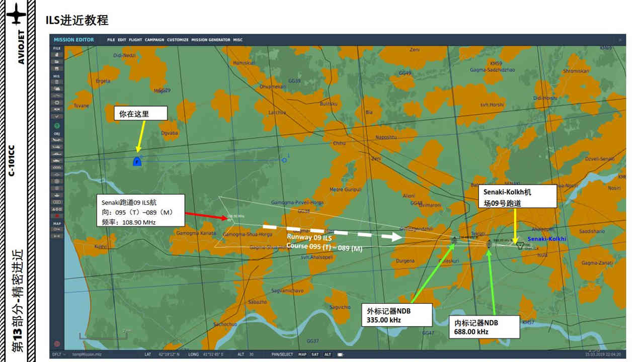Open the CUSTOMIZE menu
The image size is (644, 362).
[178, 40]
